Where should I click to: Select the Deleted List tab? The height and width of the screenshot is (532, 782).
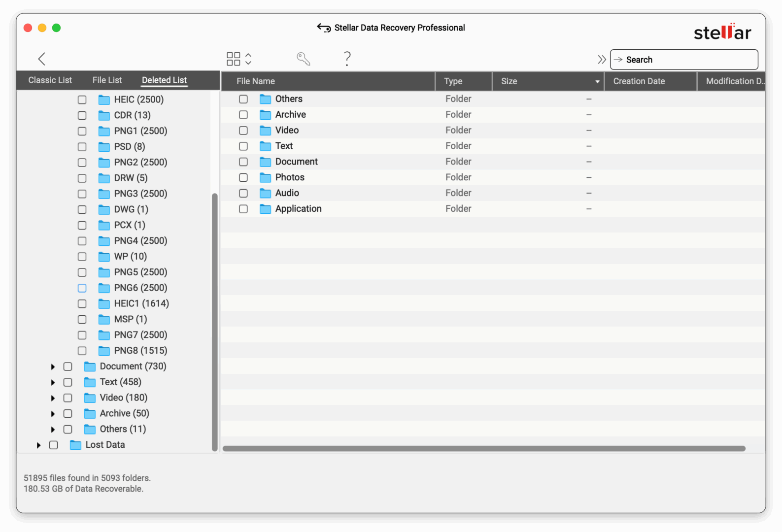pos(165,80)
